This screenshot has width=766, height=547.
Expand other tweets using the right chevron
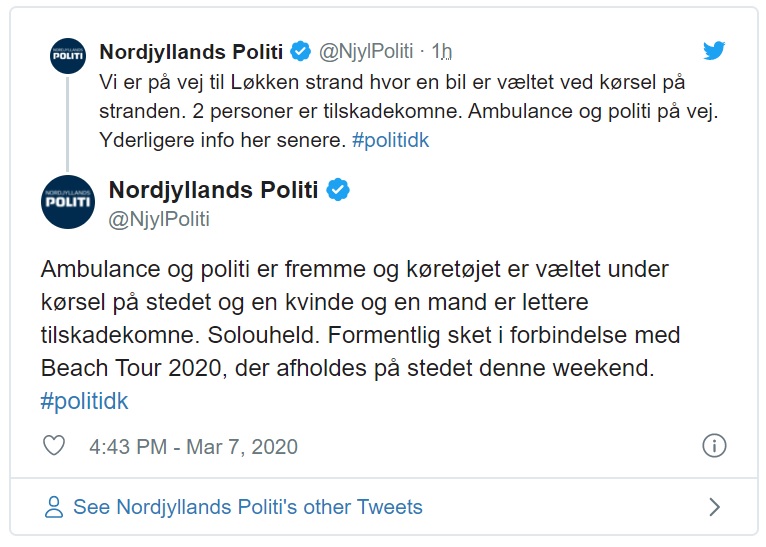(714, 507)
